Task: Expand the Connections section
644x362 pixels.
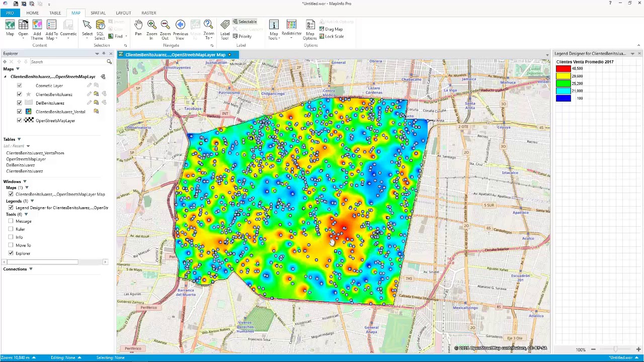Action: (x=31, y=269)
